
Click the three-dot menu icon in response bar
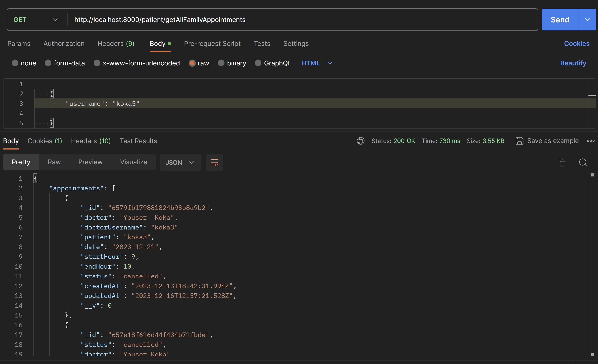591,141
